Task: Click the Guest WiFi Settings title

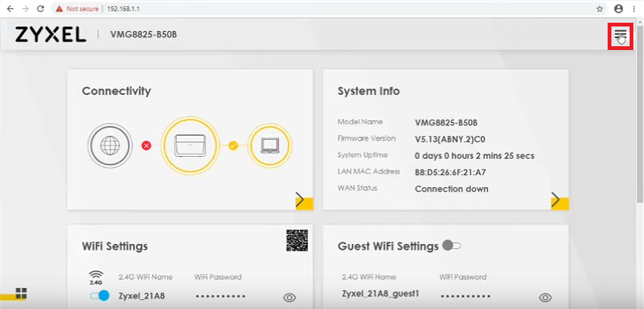Action: tap(388, 246)
